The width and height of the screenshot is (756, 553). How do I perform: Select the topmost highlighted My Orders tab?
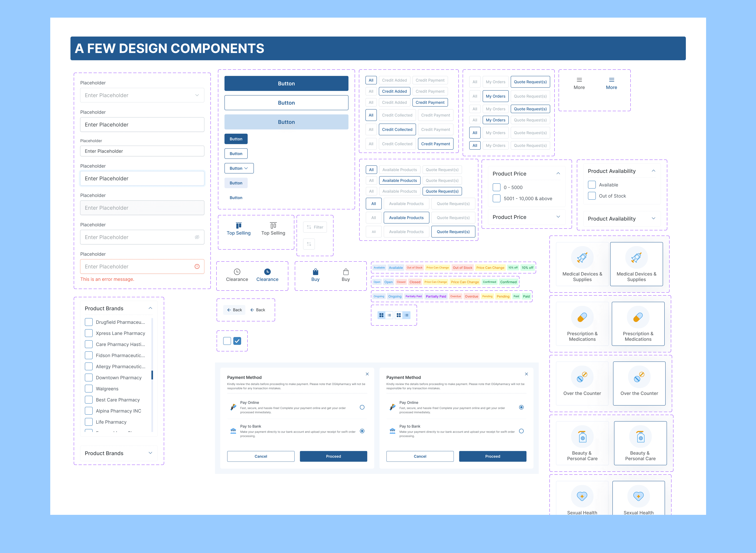pyautogui.click(x=495, y=96)
